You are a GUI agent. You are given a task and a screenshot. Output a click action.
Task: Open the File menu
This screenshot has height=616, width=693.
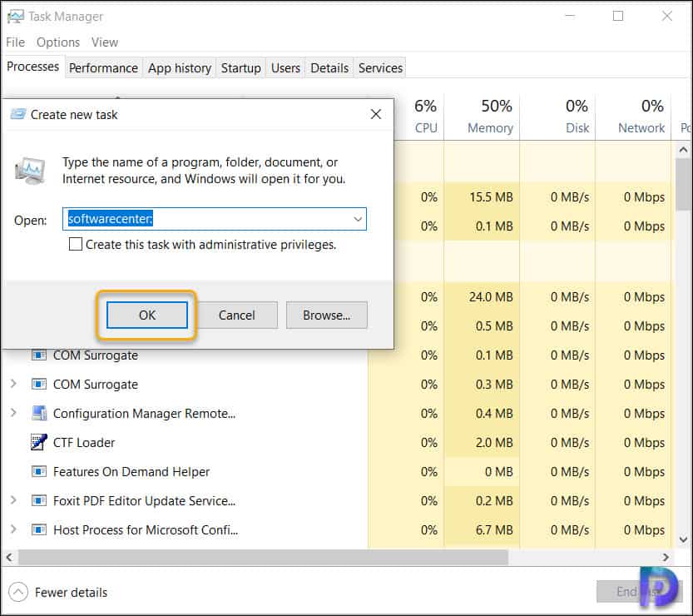(16, 42)
